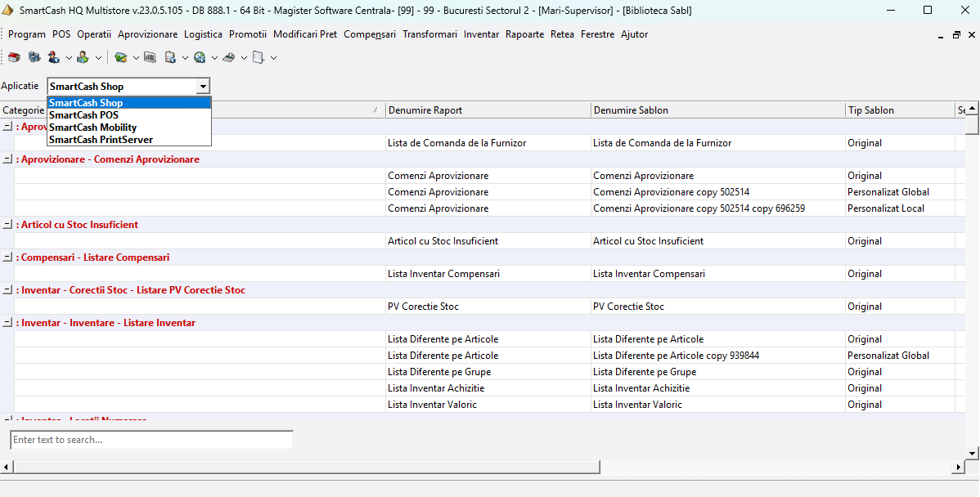Screen dimensions: 980x497
Task: Collapse Compensari - Listare Compensari group
Action: (x=7, y=257)
